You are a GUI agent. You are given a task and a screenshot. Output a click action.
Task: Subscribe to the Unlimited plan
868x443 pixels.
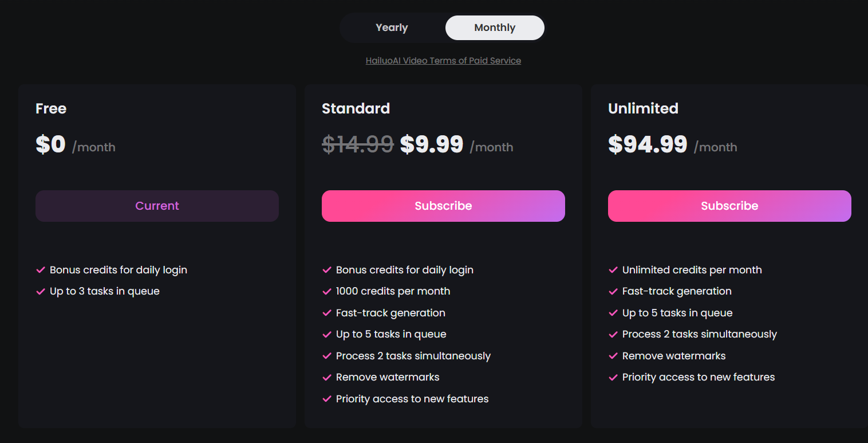pyautogui.click(x=729, y=206)
